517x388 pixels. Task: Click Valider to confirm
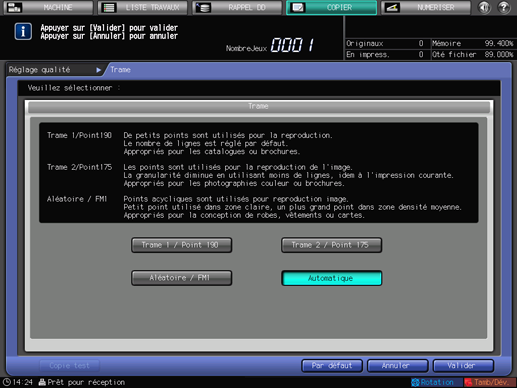[463, 366]
